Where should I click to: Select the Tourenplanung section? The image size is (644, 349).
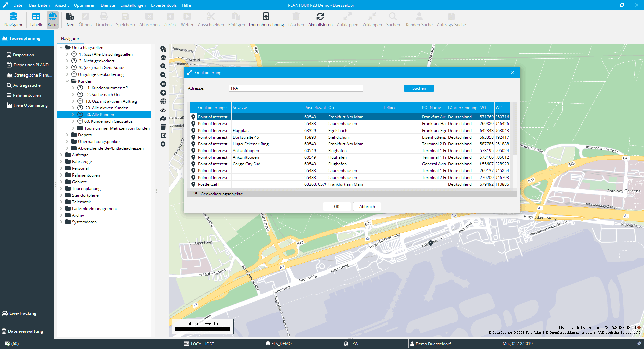coord(27,38)
